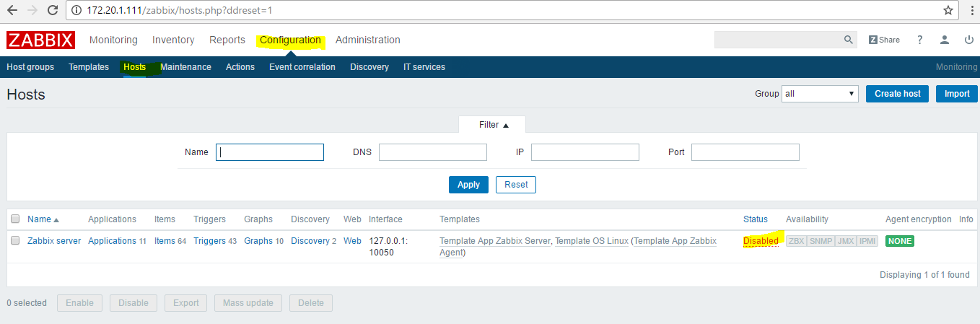Open Discovery link in Zabbix server row

(310, 241)
